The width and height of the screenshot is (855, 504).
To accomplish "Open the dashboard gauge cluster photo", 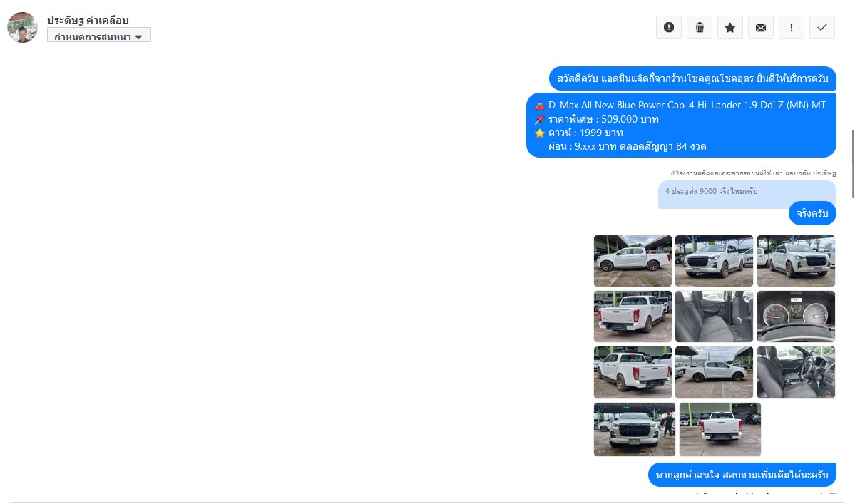I will point(796,317).
